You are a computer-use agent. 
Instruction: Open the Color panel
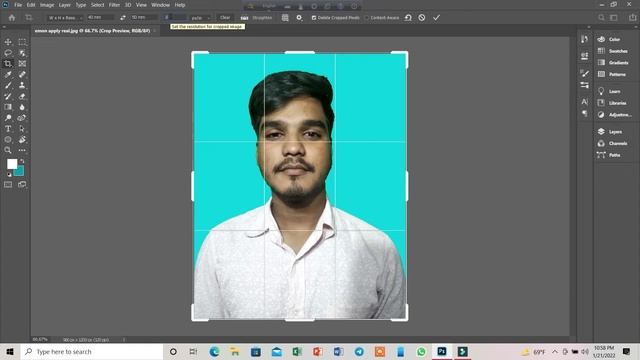609,39
